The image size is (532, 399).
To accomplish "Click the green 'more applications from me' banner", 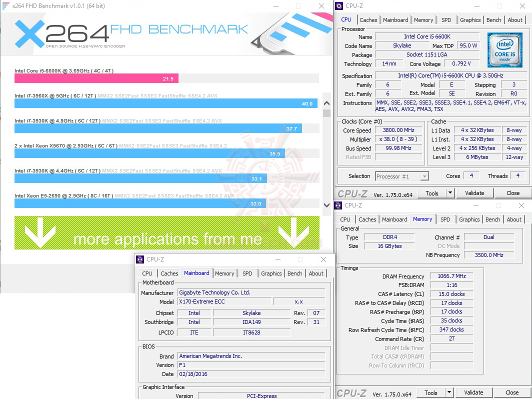I will click(167, 233).
